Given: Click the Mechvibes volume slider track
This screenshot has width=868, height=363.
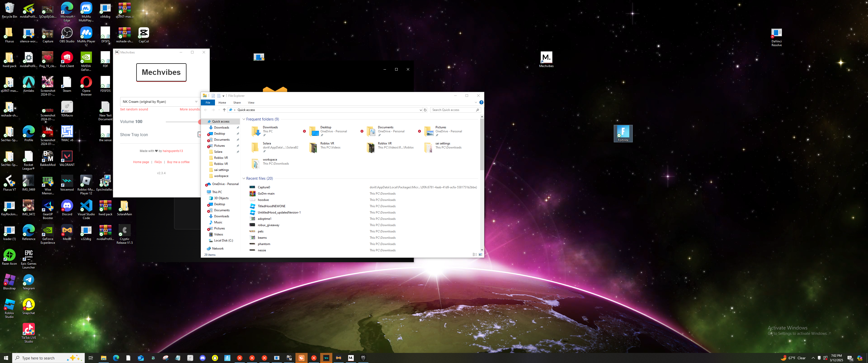Looking at the screenshot, I should (x=182, y=122).
